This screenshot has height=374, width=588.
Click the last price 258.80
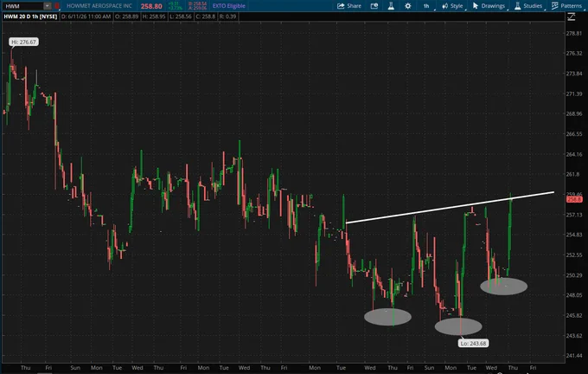tap(151, 6)
